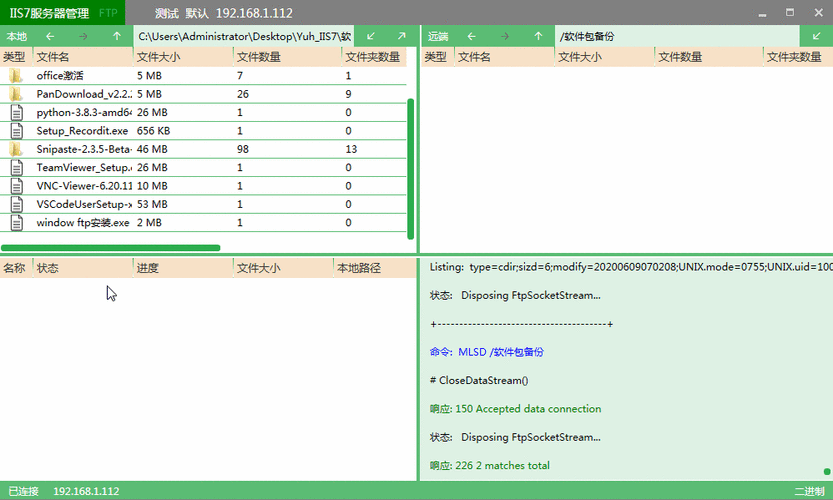This screenshot has height=500, width=833.
Task: Select the TeamViewer_Setup file
Action: (x=84, y=167)
